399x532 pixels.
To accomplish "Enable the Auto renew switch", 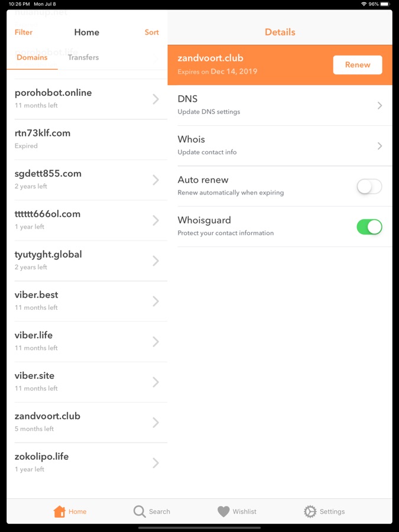I will pos(369,186).
